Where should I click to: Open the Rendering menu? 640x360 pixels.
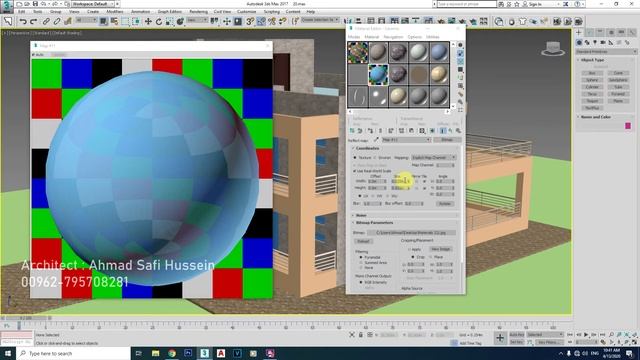click(198, 11)
